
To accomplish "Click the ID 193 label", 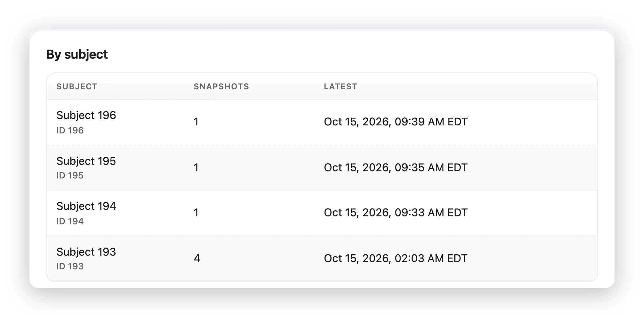I will [70, 266].
